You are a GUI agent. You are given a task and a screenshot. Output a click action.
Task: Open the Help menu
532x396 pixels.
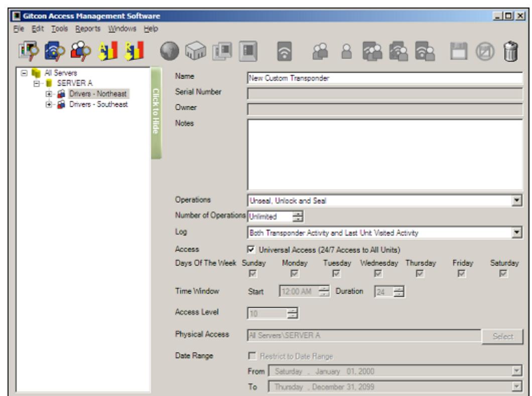point(151,29)
